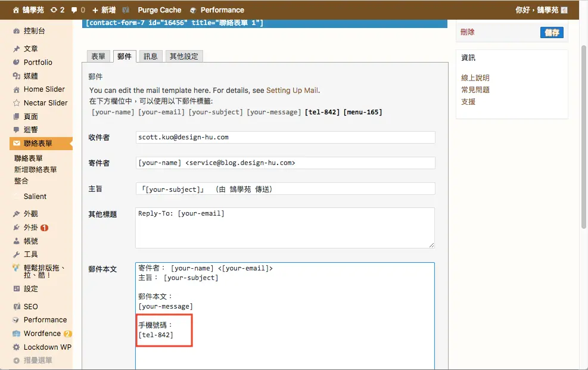588x370 pixels.
Task: Click the 聯絡表單 envelope icon
Action: pyautogui.click(x=16, y=143)
